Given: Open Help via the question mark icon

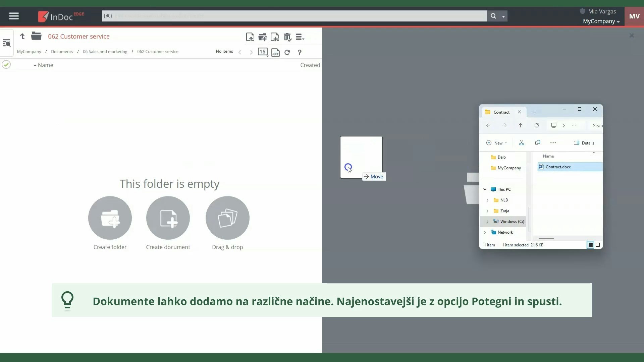Looking at the screenshot, I should coord(300,52).
